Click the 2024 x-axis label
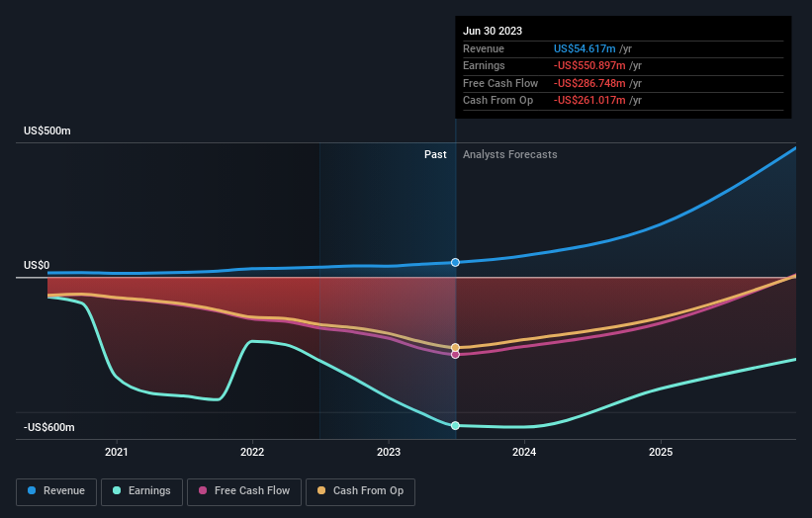This screenshot has height=518, width=812. click(524, 452)
